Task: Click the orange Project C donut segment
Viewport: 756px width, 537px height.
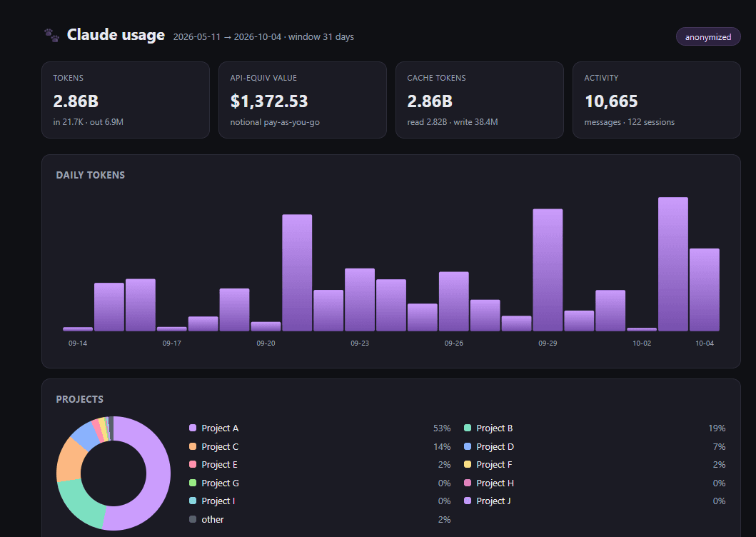Action: [x=69, y=460]
